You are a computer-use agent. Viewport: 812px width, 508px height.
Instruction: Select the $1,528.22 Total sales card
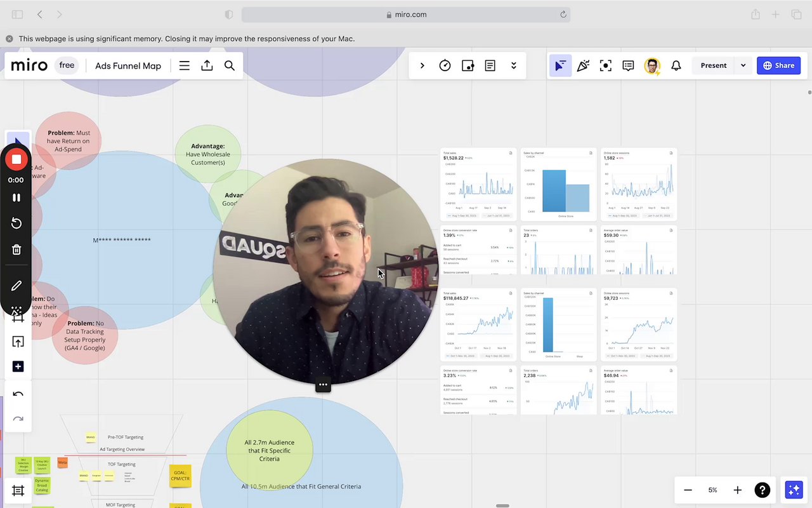[x=478, y=185]
